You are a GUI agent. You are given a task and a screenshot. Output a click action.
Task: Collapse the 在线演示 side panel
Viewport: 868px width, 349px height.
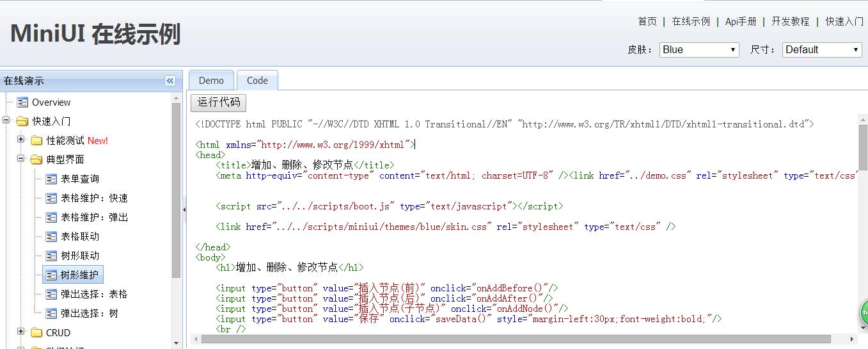[170, 81]
